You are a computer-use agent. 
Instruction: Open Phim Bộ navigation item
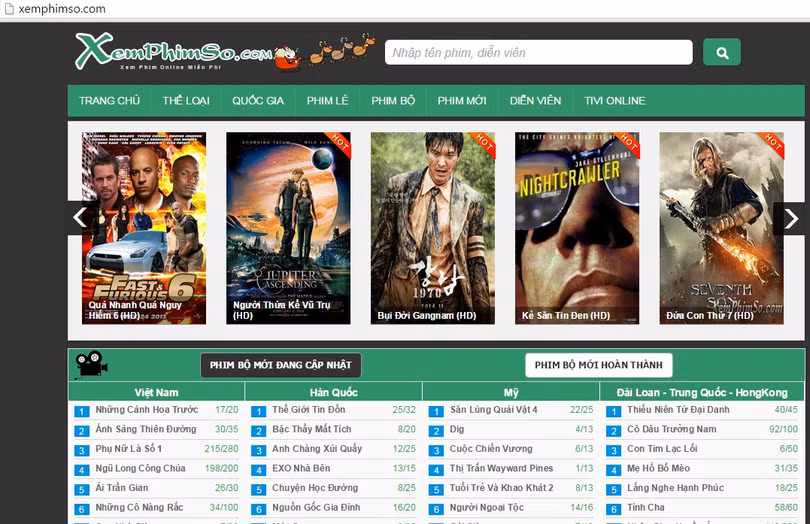(393, 101)
